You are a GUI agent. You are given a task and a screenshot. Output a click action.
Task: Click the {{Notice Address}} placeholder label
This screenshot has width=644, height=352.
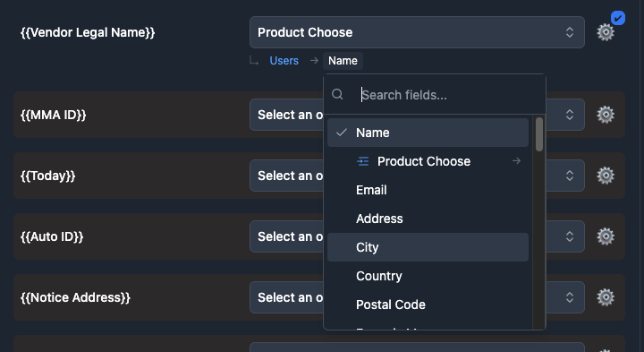(x=75, y=297)
